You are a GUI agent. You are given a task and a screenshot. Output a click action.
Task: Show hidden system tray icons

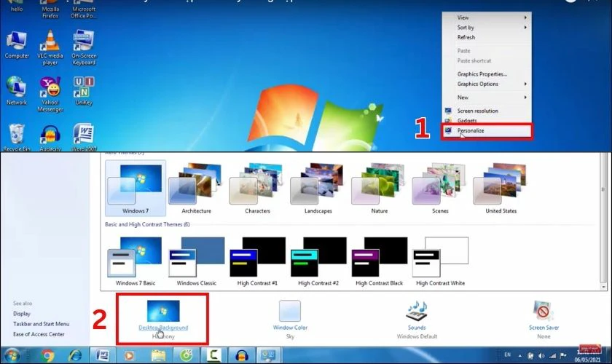tap(520, 355)
